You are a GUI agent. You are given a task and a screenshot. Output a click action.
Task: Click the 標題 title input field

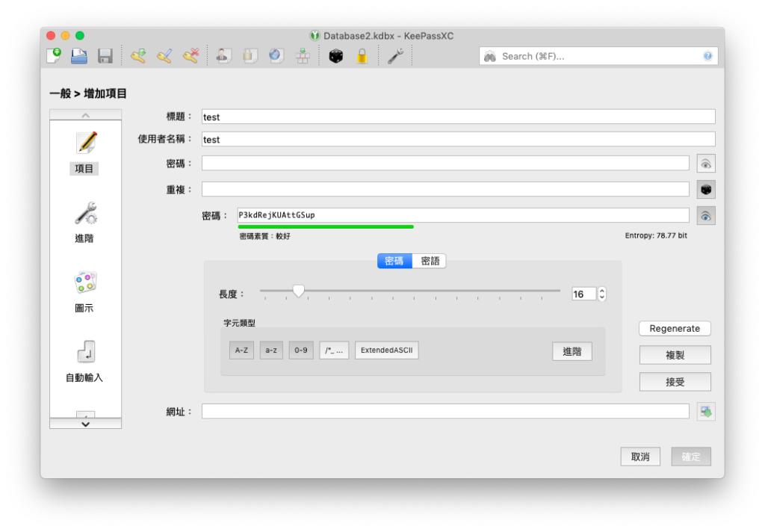click(459, 117)
